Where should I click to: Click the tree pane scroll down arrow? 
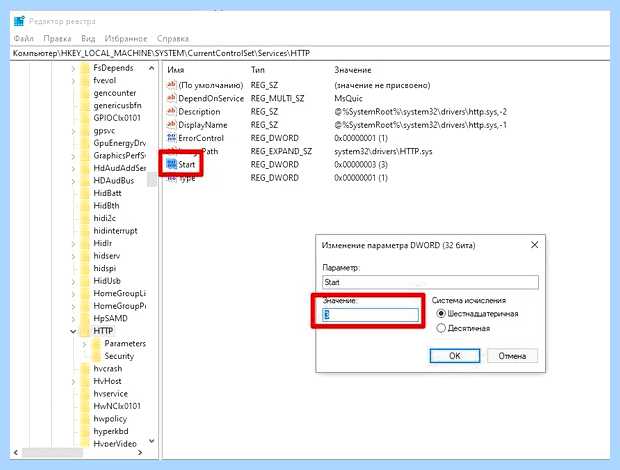151,441
